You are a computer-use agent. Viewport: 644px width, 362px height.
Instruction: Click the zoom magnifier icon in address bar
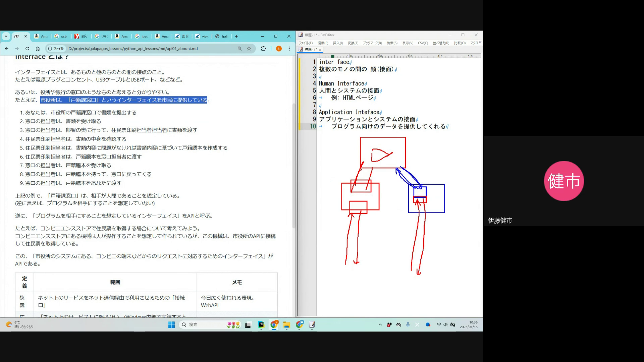239,49
